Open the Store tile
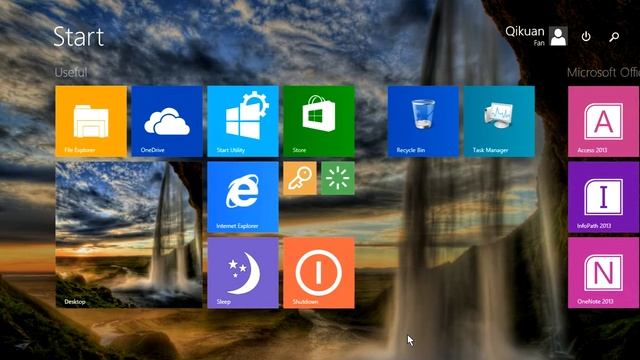This screenshot has width=640, height=360. tap(319, 121)
